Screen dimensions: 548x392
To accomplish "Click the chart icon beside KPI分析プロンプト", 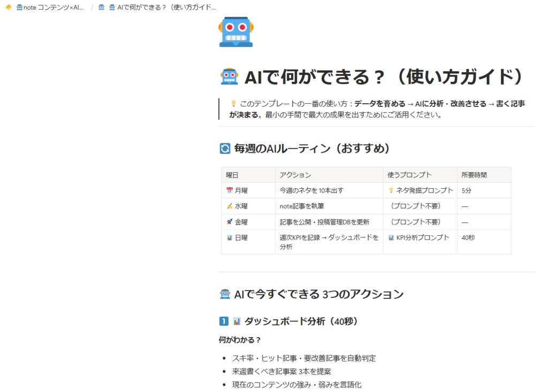I will [392, 237].
